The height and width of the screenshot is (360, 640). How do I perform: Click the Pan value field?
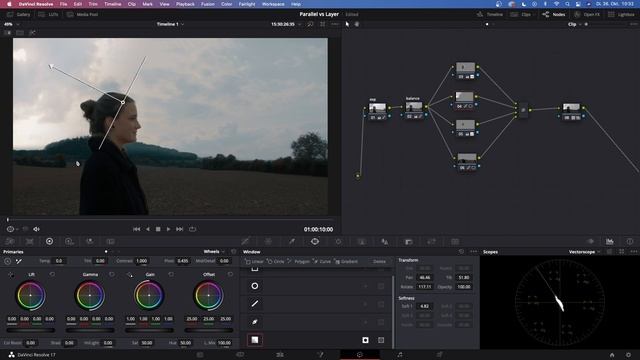[x=424, y=278]
